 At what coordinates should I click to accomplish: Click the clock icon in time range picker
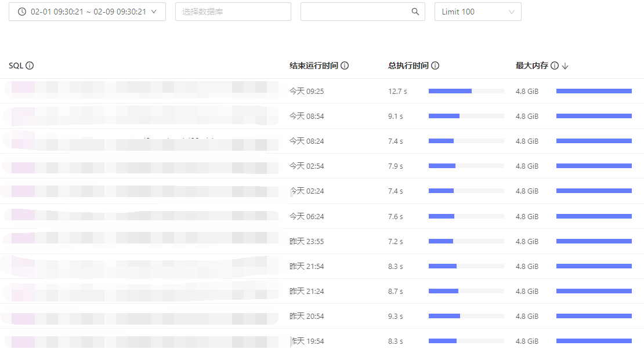[22, 12]
